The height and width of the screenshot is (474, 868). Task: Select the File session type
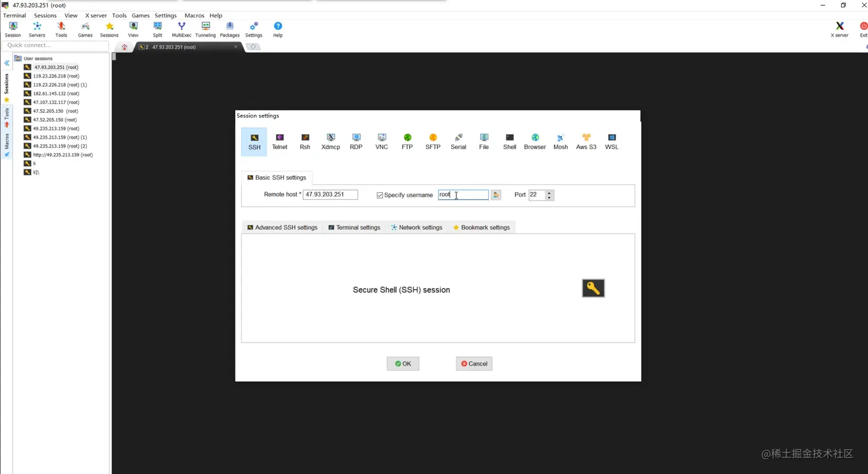(484, 142)
